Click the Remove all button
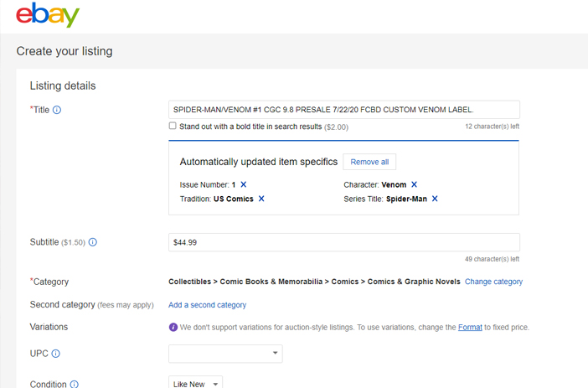 coord(369,162)
